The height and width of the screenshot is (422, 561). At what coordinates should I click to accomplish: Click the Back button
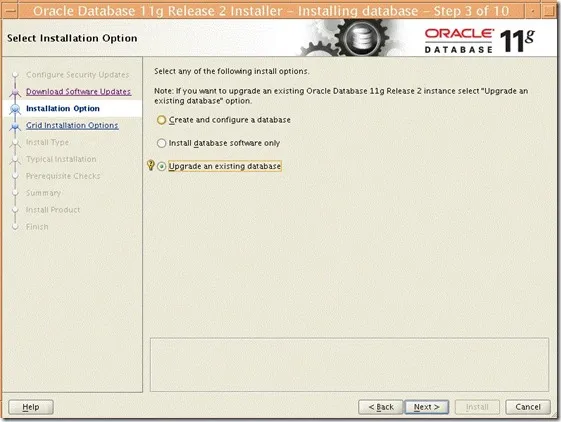[381, 407]
